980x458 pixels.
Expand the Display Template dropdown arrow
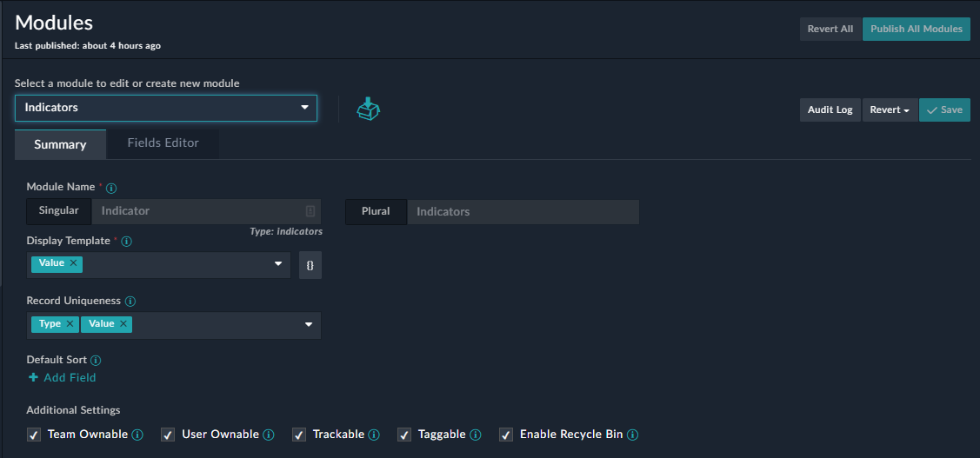point(279,263)
